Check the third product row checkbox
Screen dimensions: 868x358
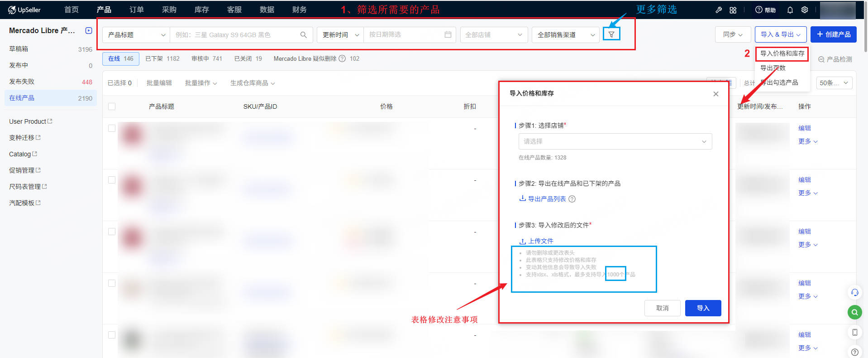click(x=112, y=232)
